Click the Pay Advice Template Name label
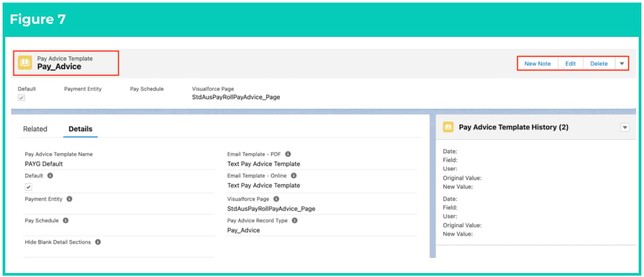This screenshot has height=277, width=644. point(59,154)
